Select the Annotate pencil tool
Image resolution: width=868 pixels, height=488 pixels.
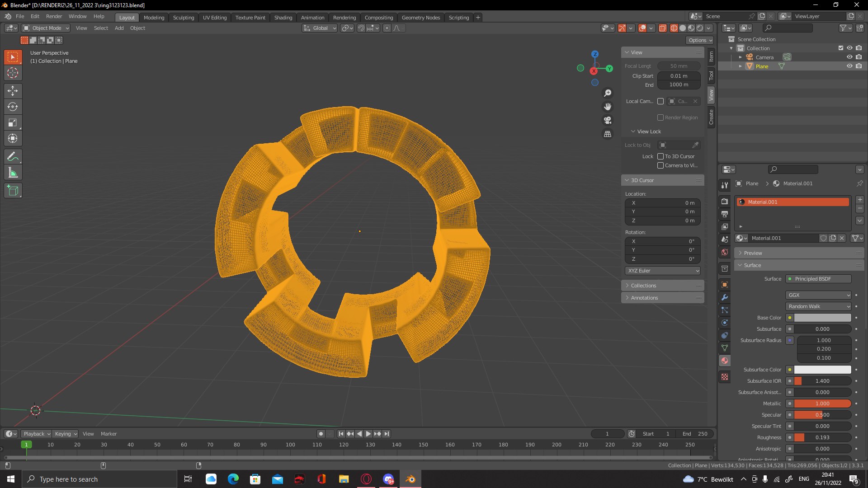coord(13,157)
